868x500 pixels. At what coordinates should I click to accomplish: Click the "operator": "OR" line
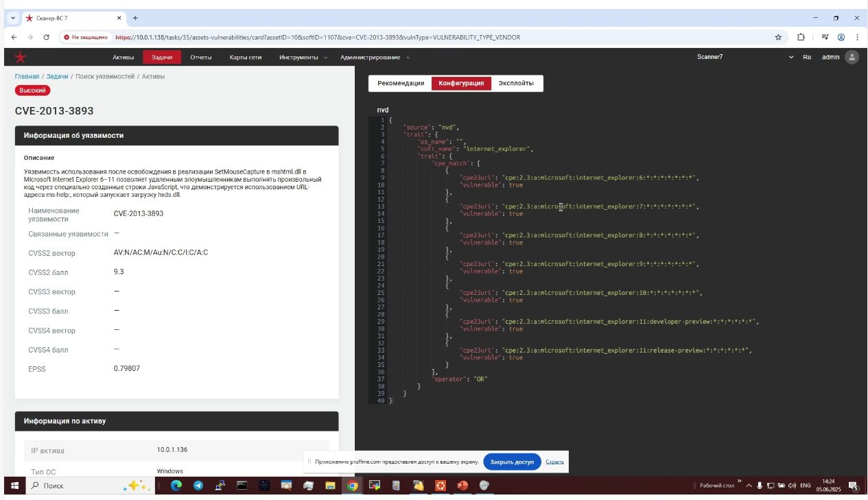pyautogui.click(x=460, y=379)
